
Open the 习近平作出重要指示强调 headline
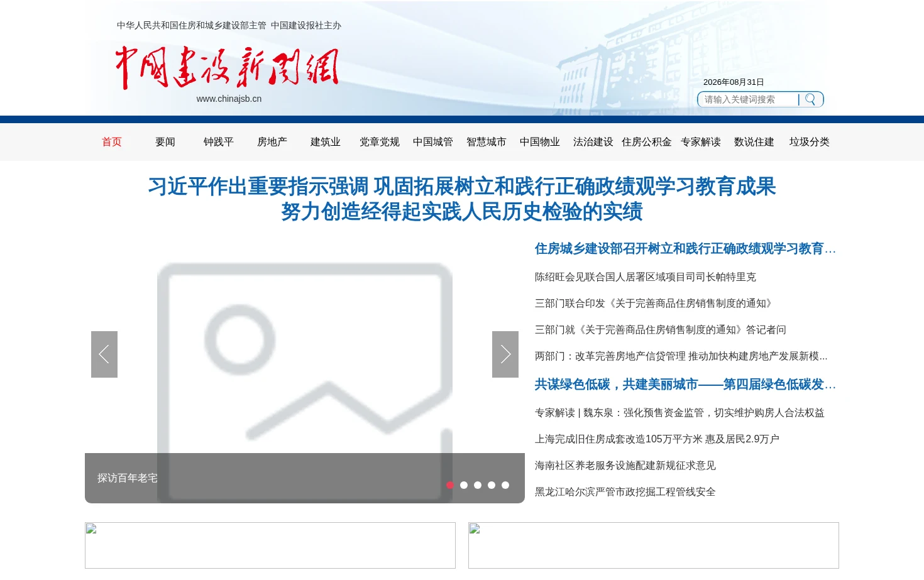click(462, 199)
